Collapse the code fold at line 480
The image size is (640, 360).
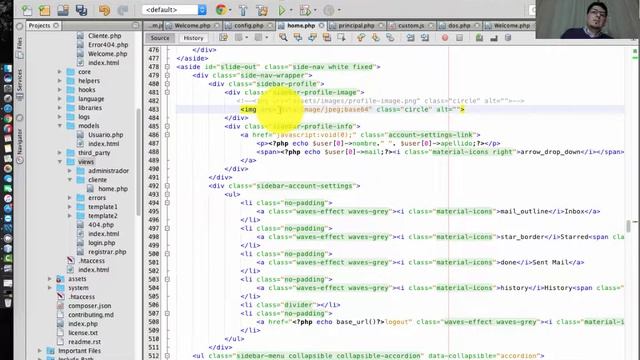pos(167,84)
